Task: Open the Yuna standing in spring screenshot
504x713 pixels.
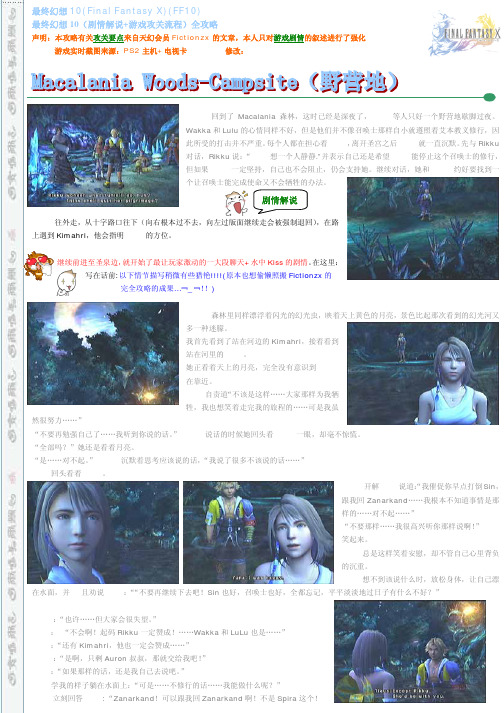Action: 423,373
